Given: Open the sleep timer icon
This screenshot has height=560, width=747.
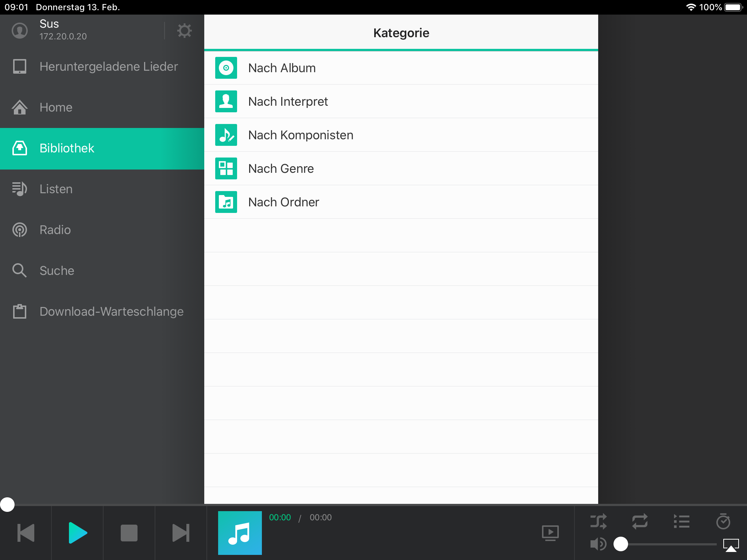Looking at the screenshot, I should 723,521.
